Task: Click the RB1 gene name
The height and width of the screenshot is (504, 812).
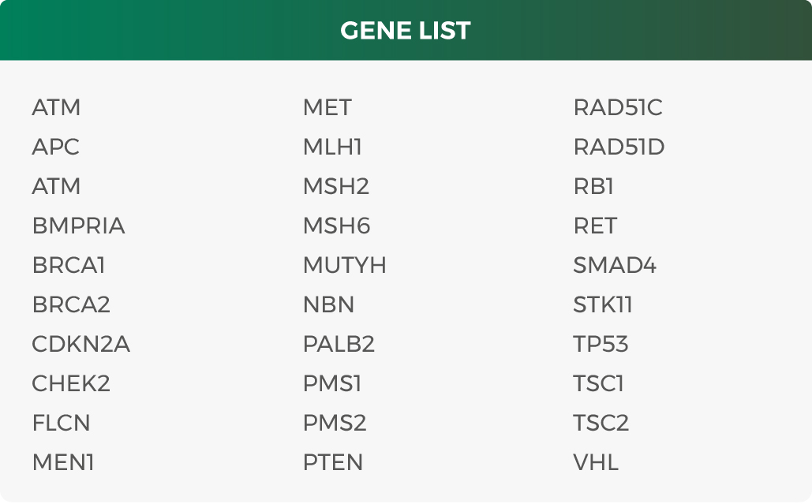Action: click(593, 186)
